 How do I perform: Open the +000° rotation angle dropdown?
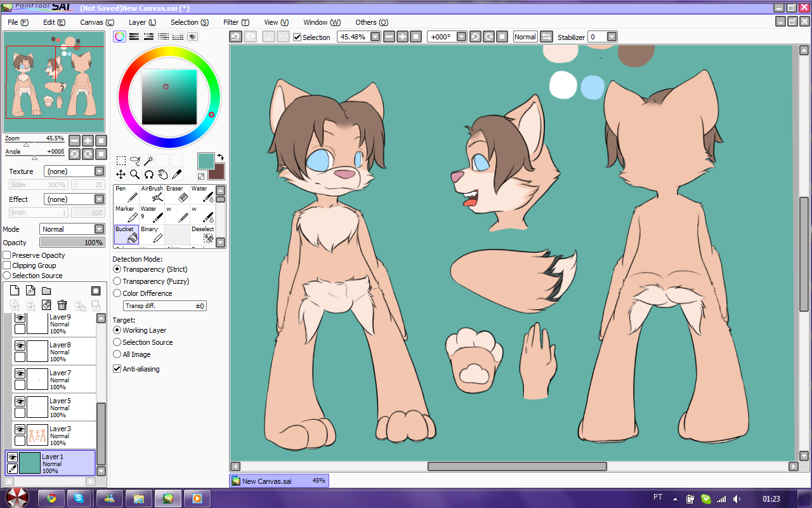pyautogui.click(x=462, y=37)
